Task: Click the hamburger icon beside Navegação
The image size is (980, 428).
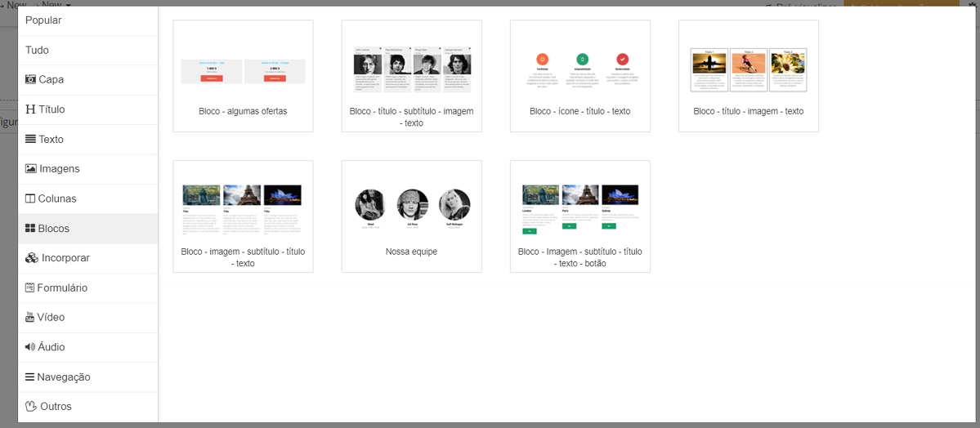Action: click(x=30, y=377)
